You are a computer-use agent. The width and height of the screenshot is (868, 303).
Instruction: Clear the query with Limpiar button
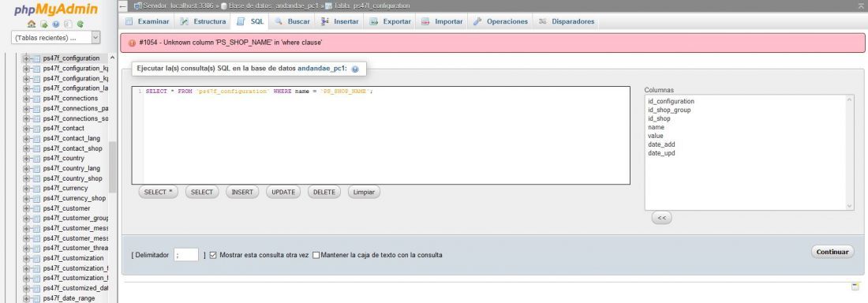(x=365, y=193)
